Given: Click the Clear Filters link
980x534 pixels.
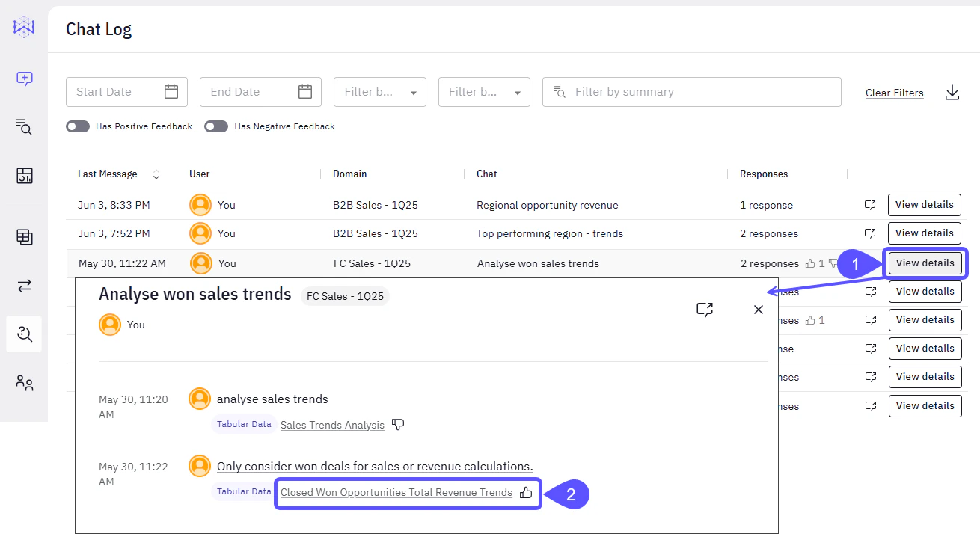Looking at the screenshot, I should (894, 93).
